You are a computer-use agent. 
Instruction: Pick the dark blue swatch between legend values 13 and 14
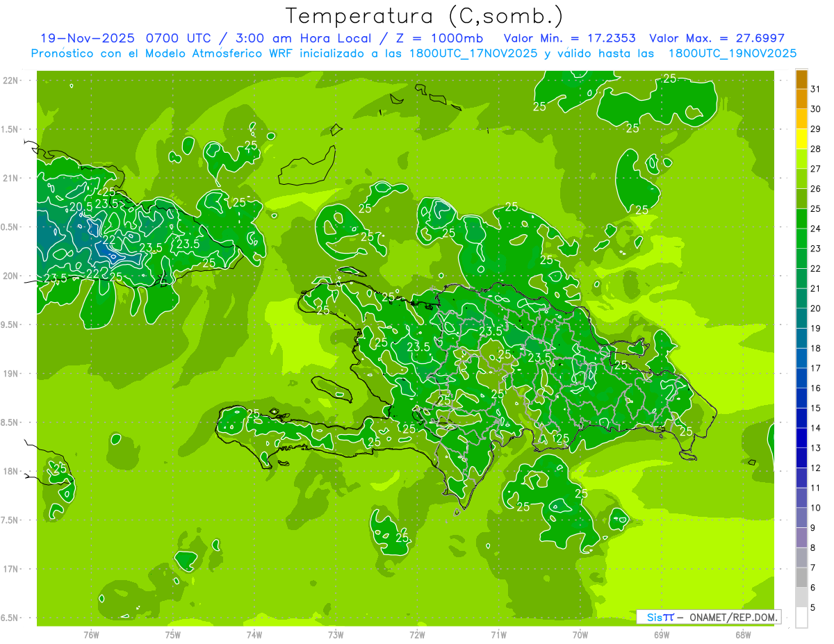coord(801,438)
